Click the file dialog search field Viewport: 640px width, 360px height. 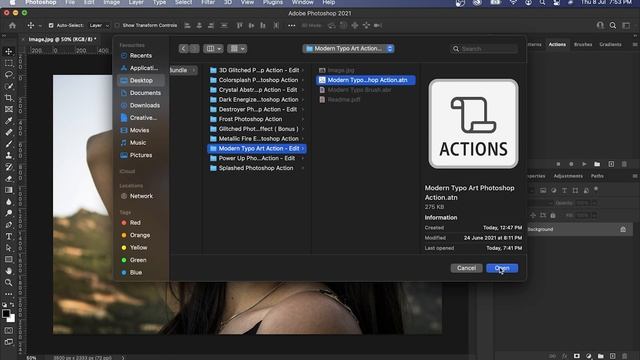[x=484, y=49]
